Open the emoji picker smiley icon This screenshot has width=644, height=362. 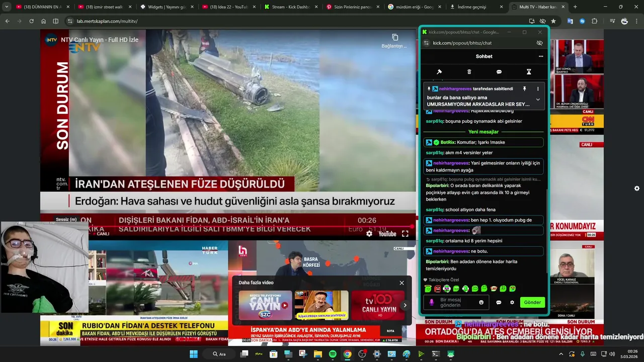click(x=481, y=302)
